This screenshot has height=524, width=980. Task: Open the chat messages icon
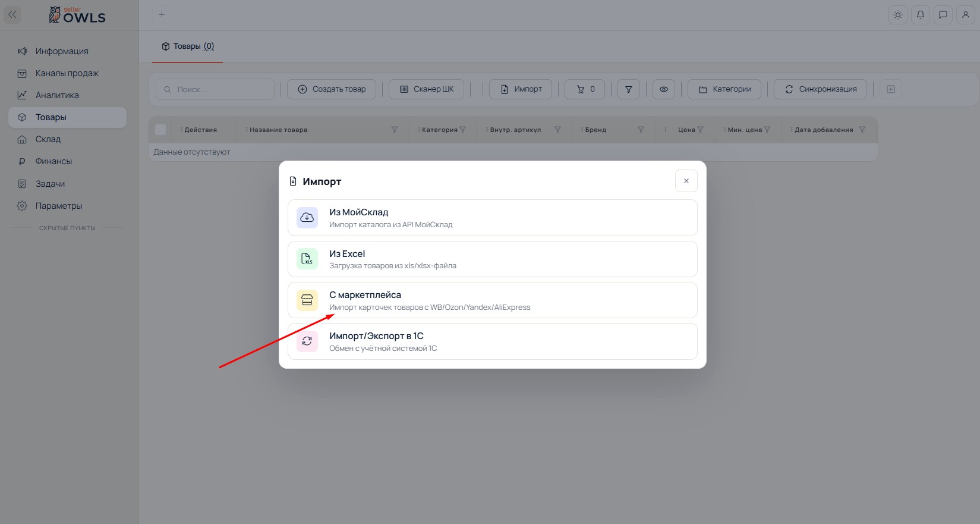click(x=943, y=15)
